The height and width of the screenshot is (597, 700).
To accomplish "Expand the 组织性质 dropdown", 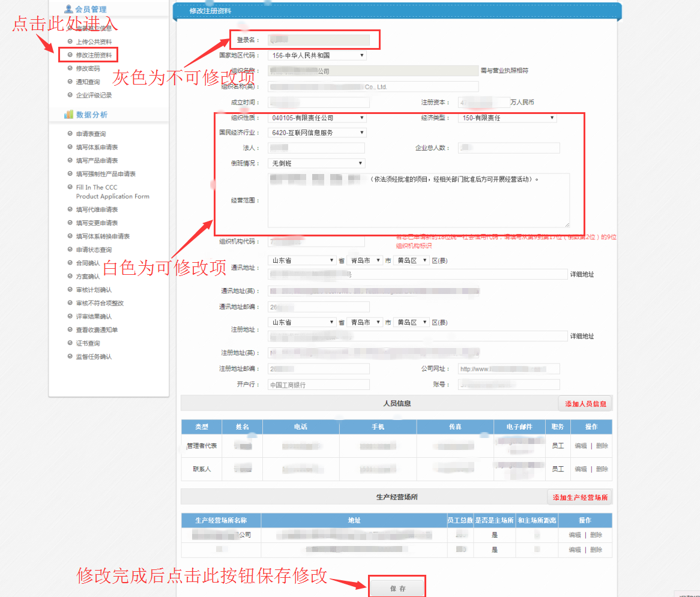I will tap(317, 118).
